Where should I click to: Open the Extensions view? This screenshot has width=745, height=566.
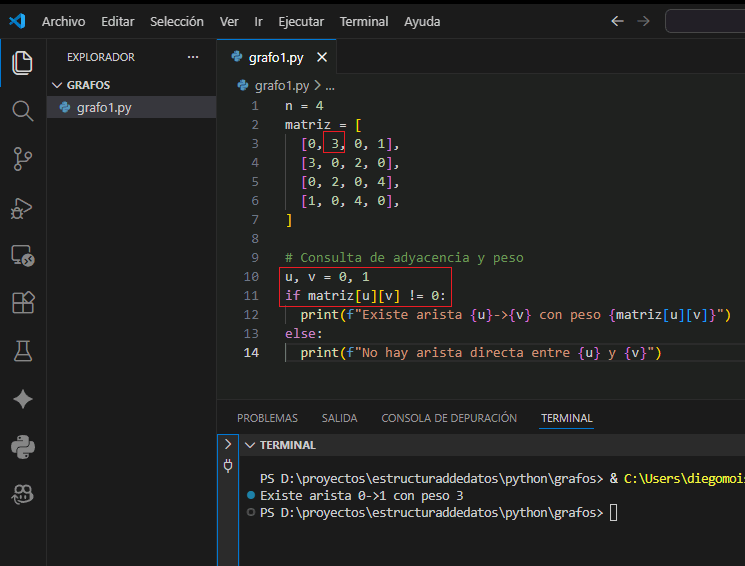click(x=22, y=303)
